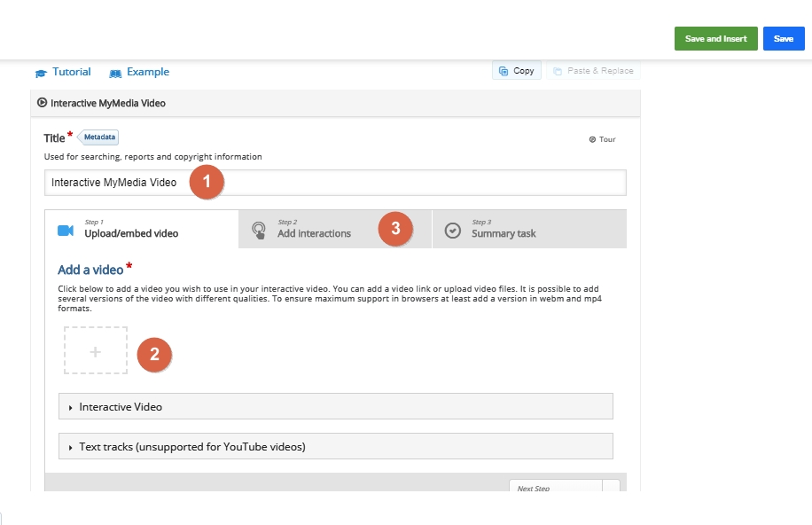Click the Tour compass icon
The height and width of the screenshot is (525, 812).
point(592,139)
